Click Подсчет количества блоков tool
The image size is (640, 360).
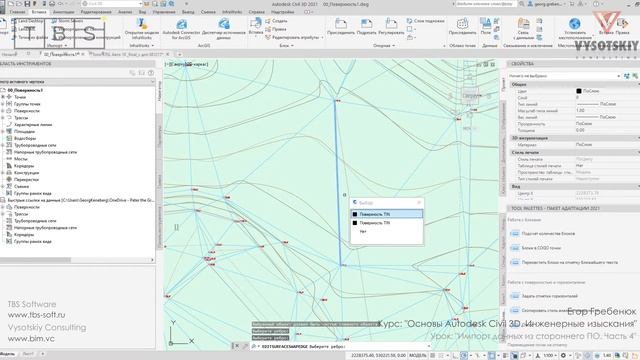click(x=543, y=233)
